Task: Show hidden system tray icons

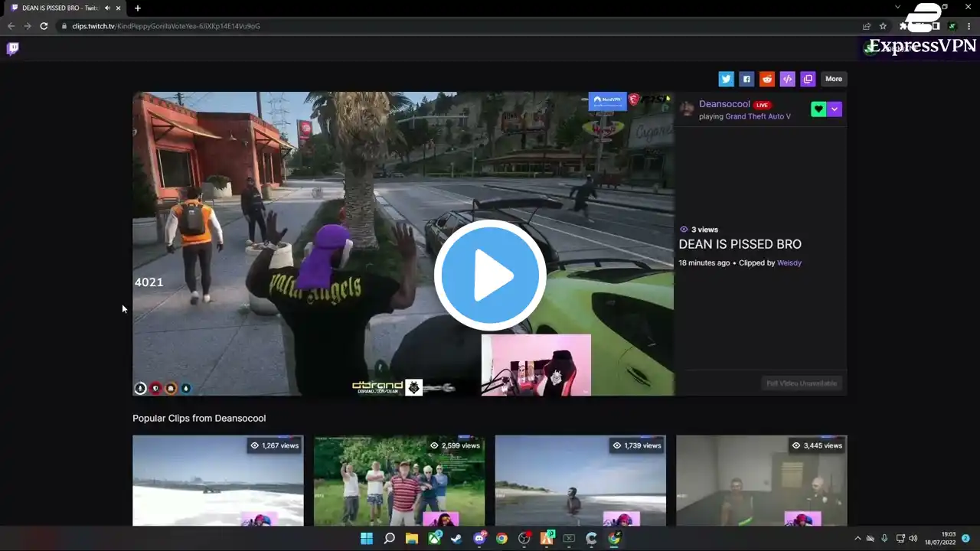Action: [x=857, y=539]
